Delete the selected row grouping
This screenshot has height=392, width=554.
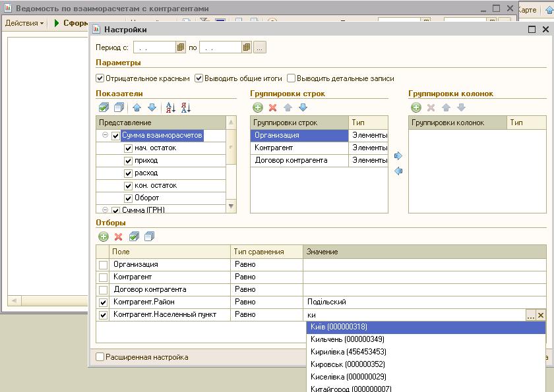coord(273,107)
